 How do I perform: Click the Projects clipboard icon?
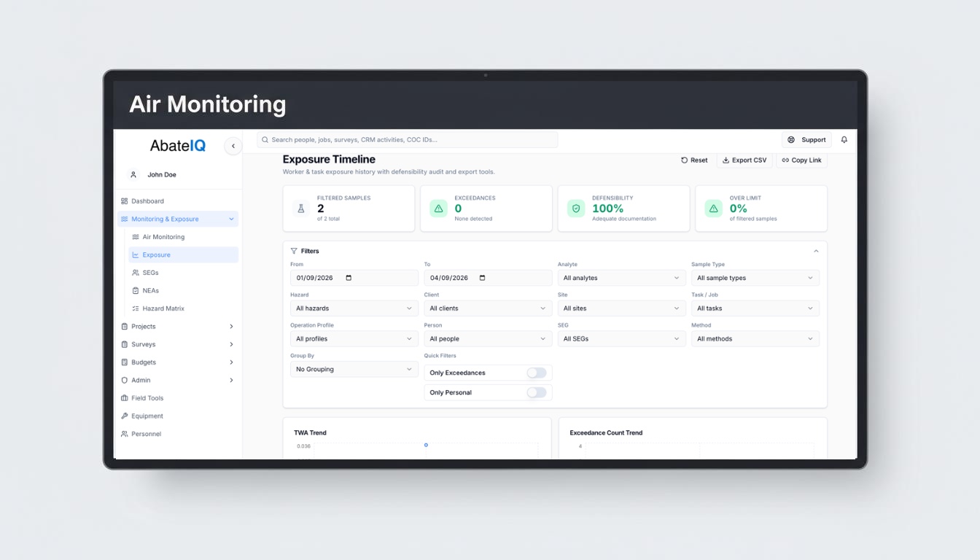[125, 327]
